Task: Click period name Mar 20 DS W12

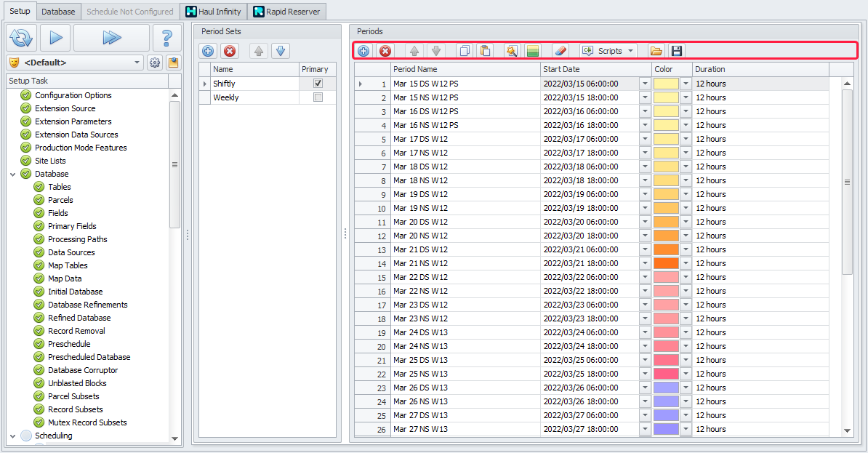Action: pos(421,222)
